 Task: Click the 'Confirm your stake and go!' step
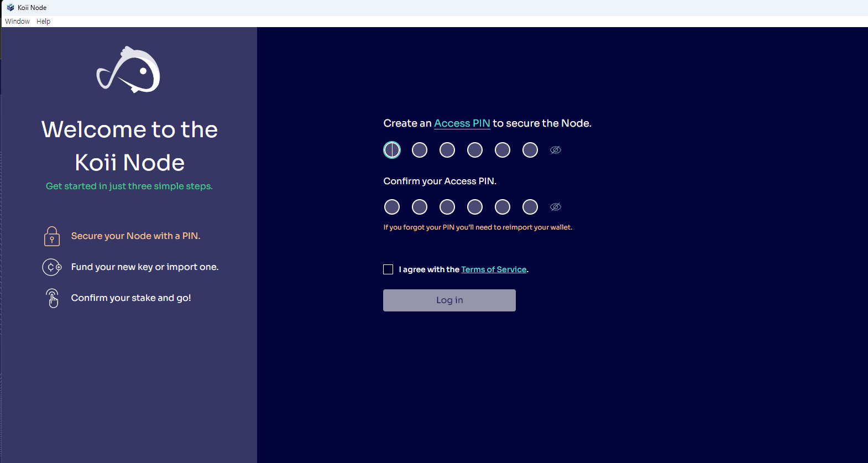pos(131,298)
